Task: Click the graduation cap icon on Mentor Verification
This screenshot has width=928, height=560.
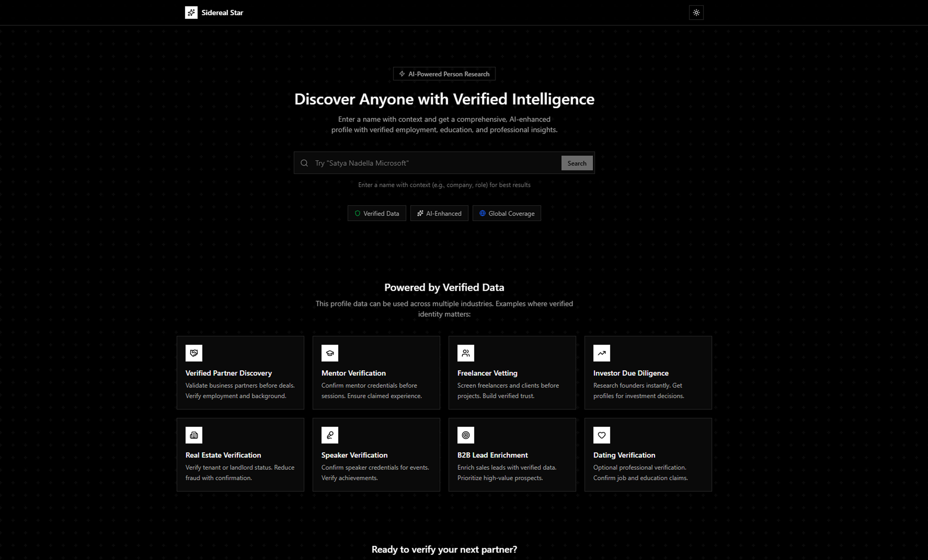Action: [x=329, y=353]
